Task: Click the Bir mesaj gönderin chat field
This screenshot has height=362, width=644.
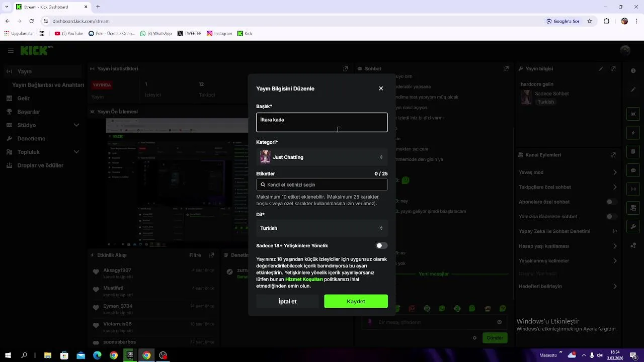Action: (434, 322)
